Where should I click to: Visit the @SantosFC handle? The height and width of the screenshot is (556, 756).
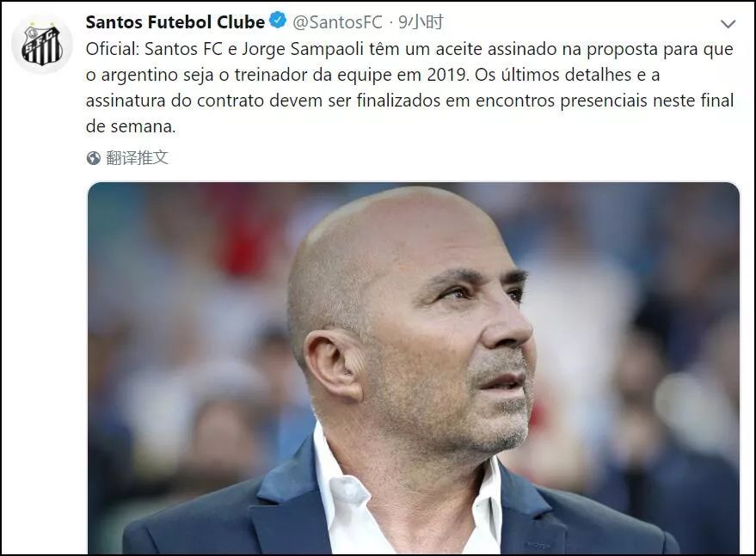pos(337,22)
